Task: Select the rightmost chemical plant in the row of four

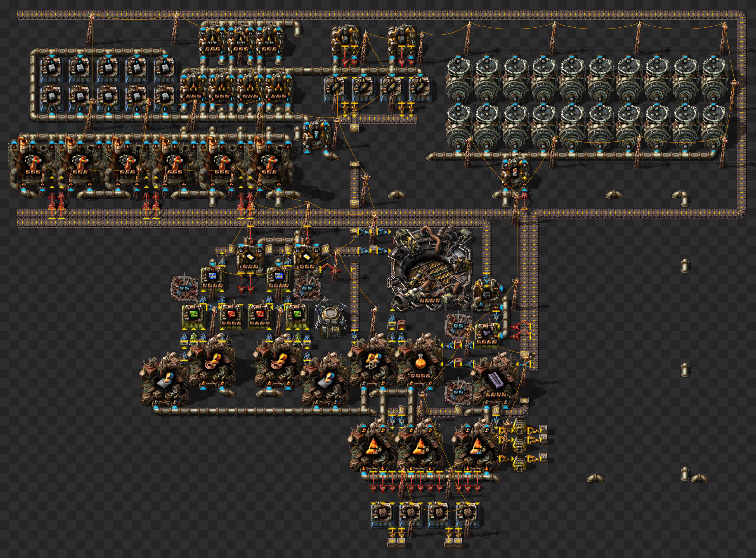Action: click(278, 87)
